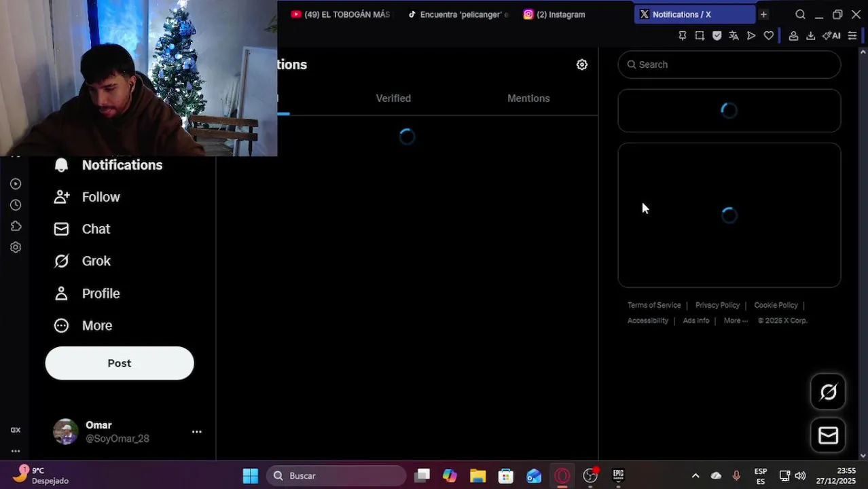Open browser tab search magnifier
The width and height of the screenshot is (868, 489).
(800, 14)
